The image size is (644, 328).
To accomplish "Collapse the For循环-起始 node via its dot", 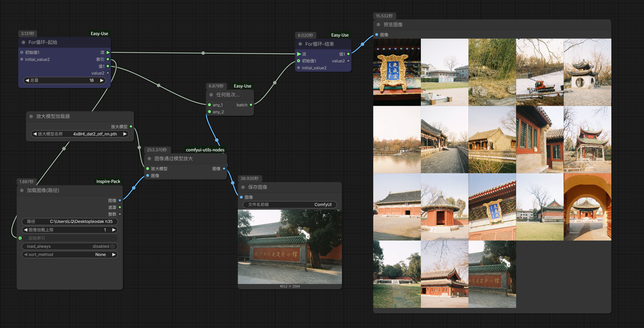I will coord(24,42).
